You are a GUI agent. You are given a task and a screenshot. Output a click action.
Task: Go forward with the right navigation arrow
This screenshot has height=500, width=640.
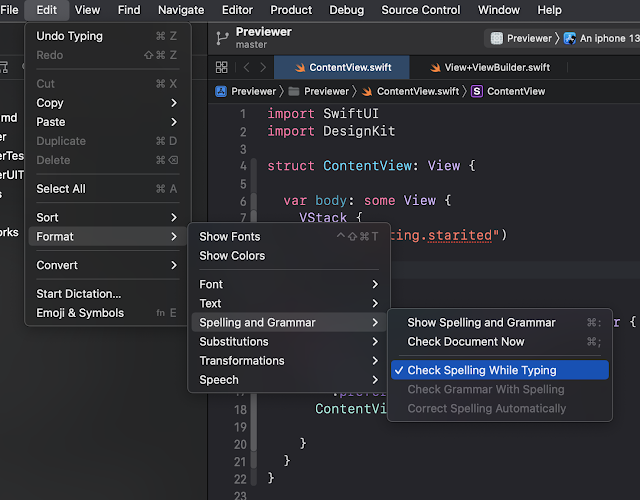(x=263, y=67)
